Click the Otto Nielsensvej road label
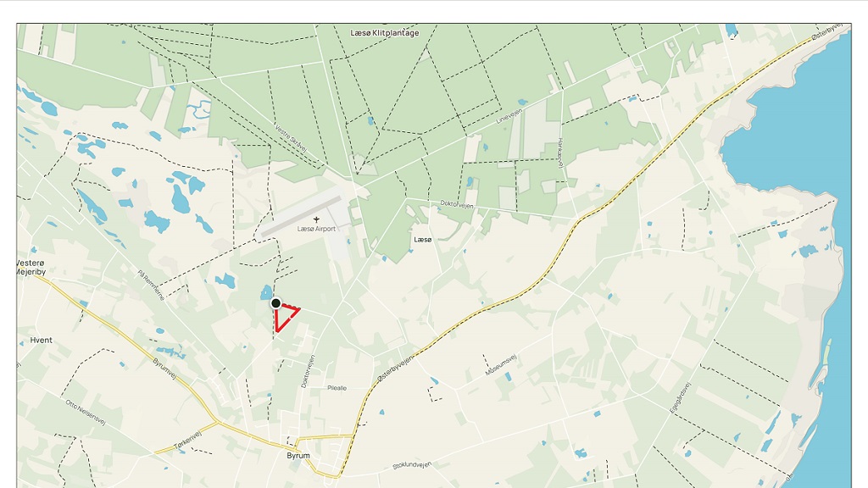 86,413
